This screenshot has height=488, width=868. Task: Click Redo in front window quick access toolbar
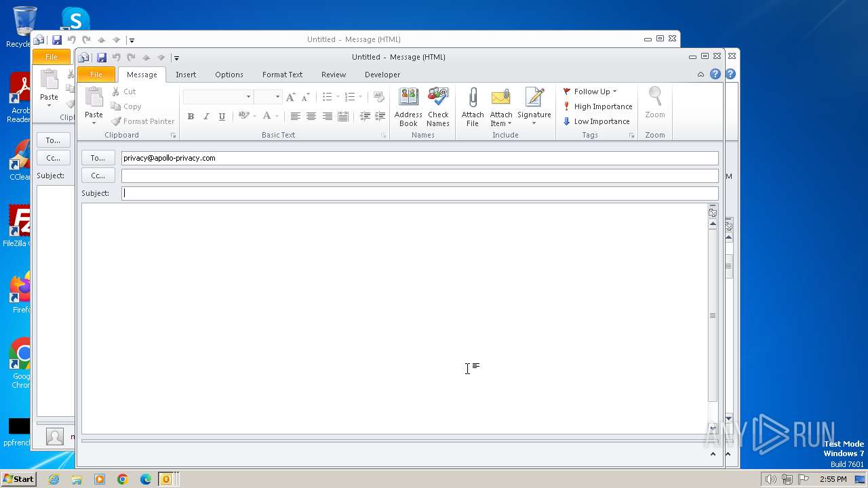click(131, 58)
